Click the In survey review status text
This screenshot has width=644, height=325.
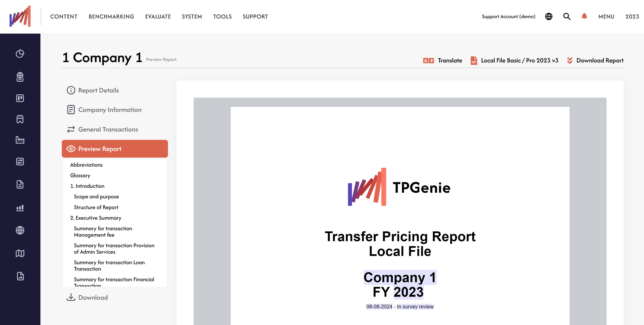(415, 307)
